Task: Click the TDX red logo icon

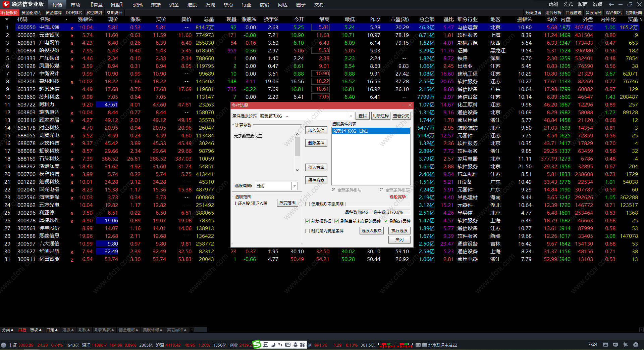Action: [x=6, y=4]
